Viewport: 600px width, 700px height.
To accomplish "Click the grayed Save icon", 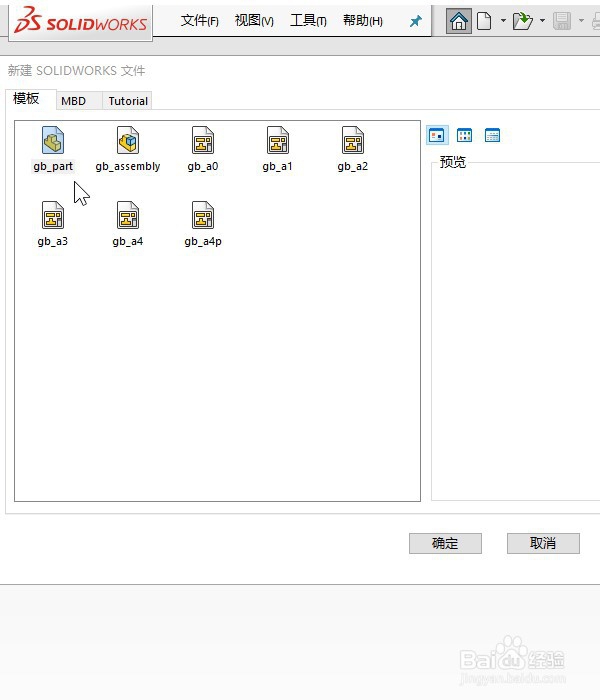I will click(x=562, y=21).
